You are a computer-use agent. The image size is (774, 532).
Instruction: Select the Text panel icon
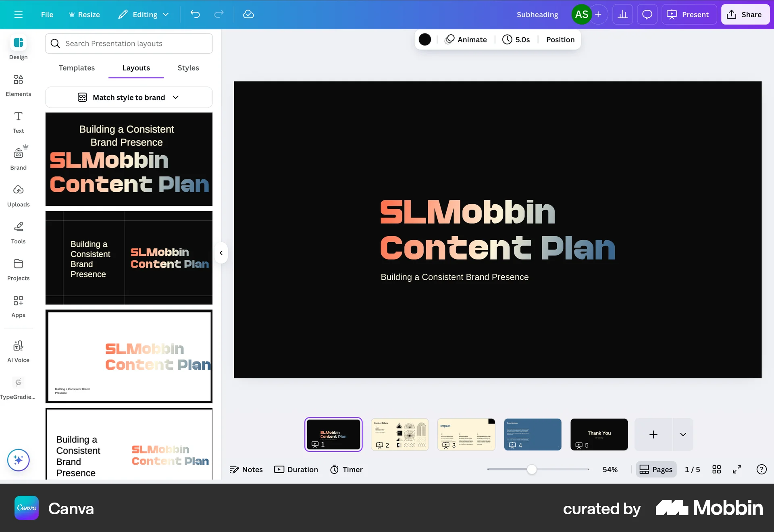click(18, 122)
